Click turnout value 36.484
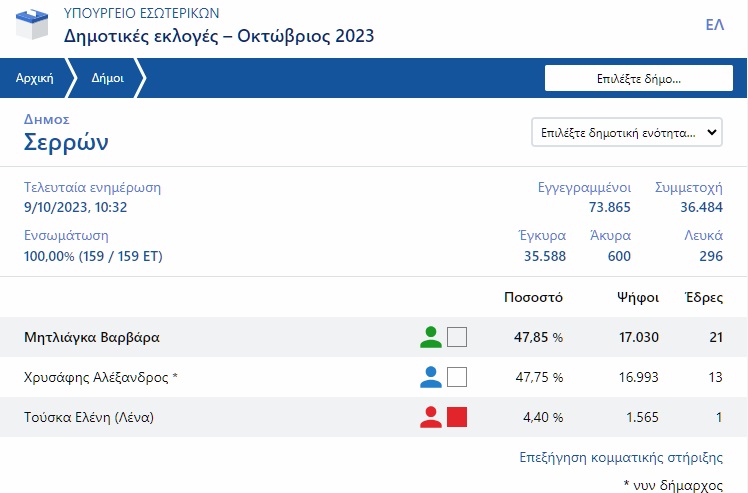The image size is (748, 493). [701, 207]
